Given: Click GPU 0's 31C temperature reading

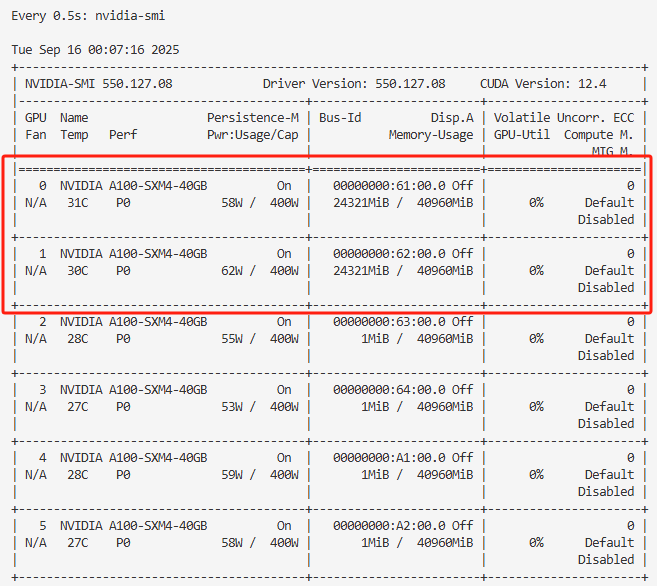Looking at the screenshot, I should coord(72,202).
